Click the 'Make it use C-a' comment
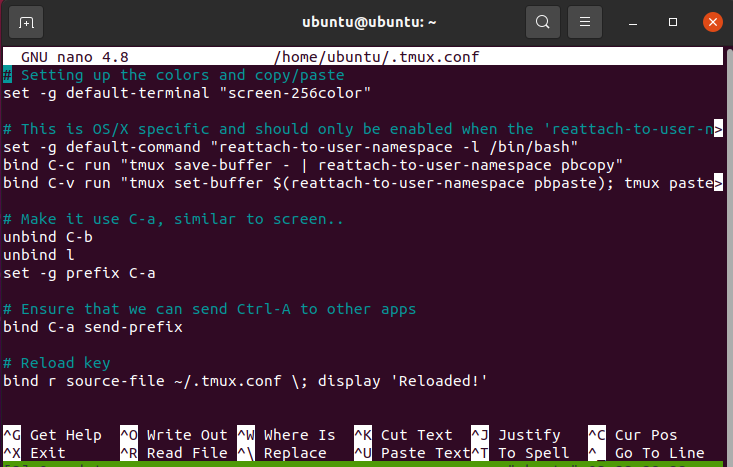Screen dimensions: 733x467 coord(173,219)
